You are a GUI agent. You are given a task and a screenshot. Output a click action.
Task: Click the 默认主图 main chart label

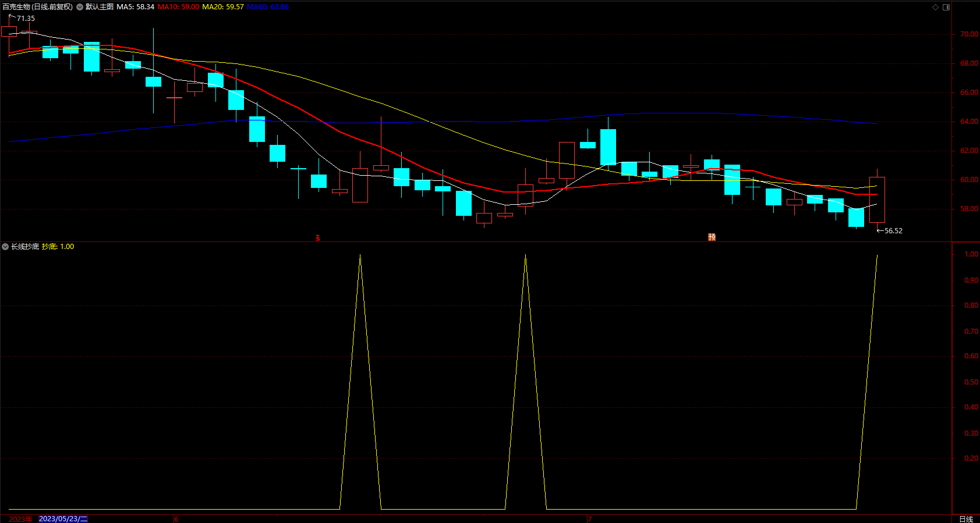click(x=100, y=7)
